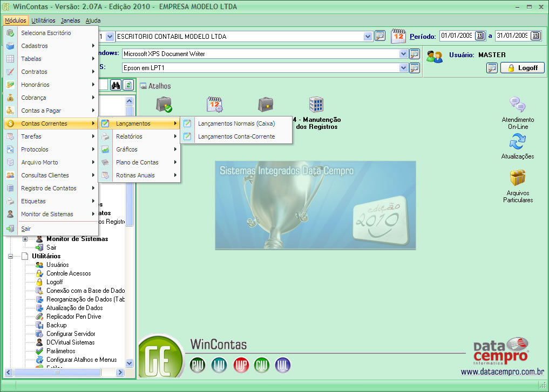Image resolution: width=549 pixels, height=392 pixels.
Task: Collapse the Utilitários tree node
Action: pyautogui.click(x=10, y=256)
